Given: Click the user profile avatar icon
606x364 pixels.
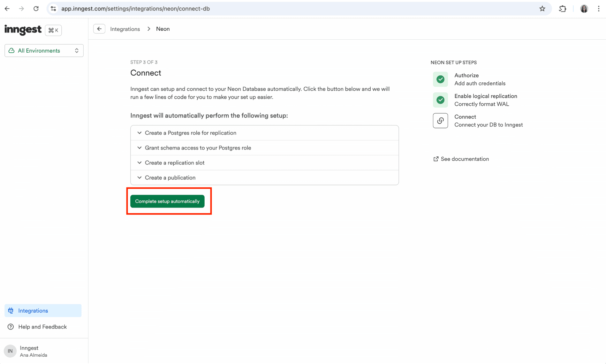Looking at the screenshot, I should click(x=584, y=9).
